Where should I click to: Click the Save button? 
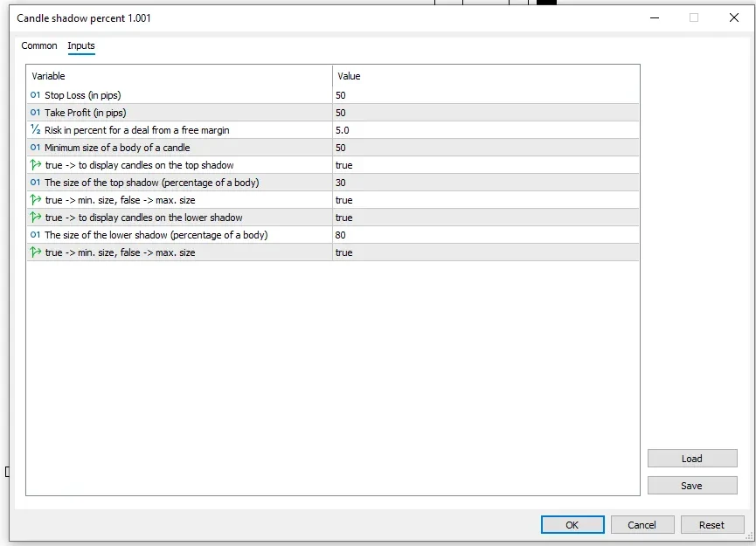[692, 485]
